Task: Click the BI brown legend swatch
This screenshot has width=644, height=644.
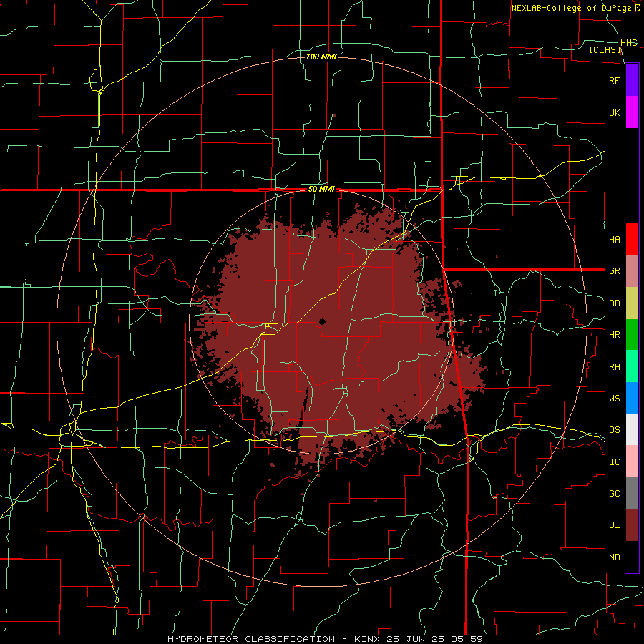Action: click(x=632, y=525)
